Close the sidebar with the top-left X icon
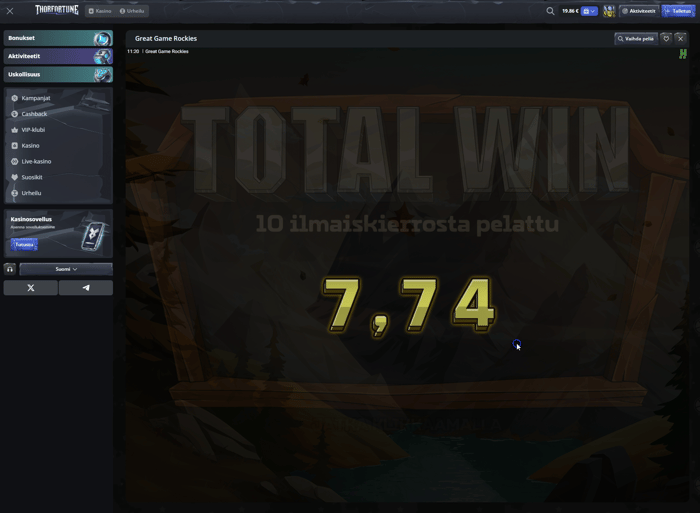The height and width of the screenshot is (513, 700). pyautogui.click(x=10, y=11)
